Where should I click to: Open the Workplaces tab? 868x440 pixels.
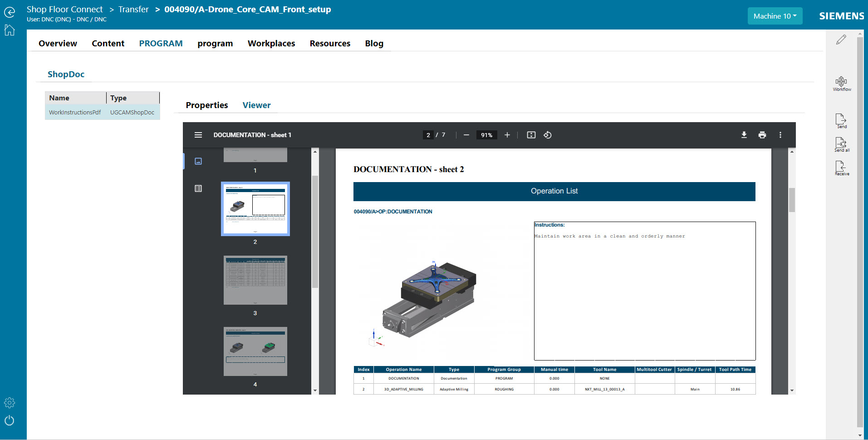tap(271, 43)
